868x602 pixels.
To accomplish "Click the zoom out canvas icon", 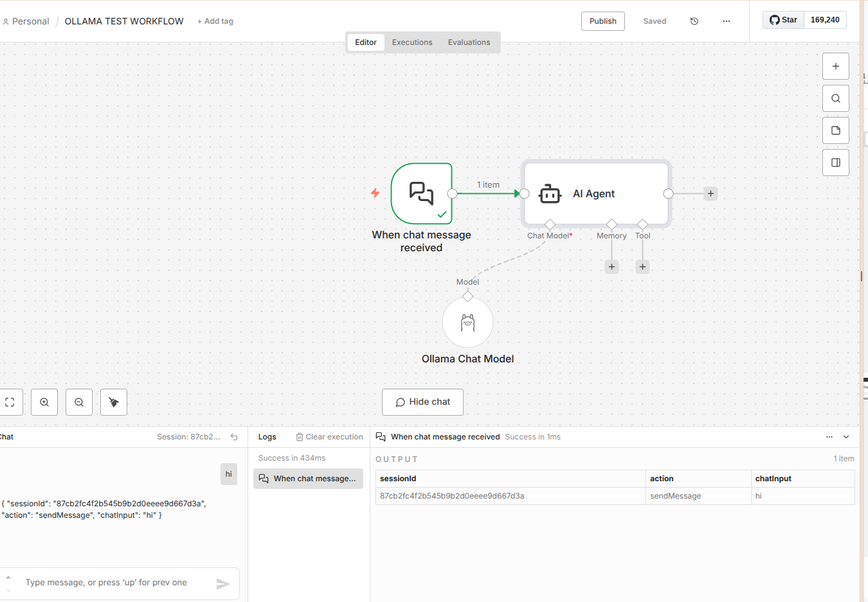I will tap(79, 402).
